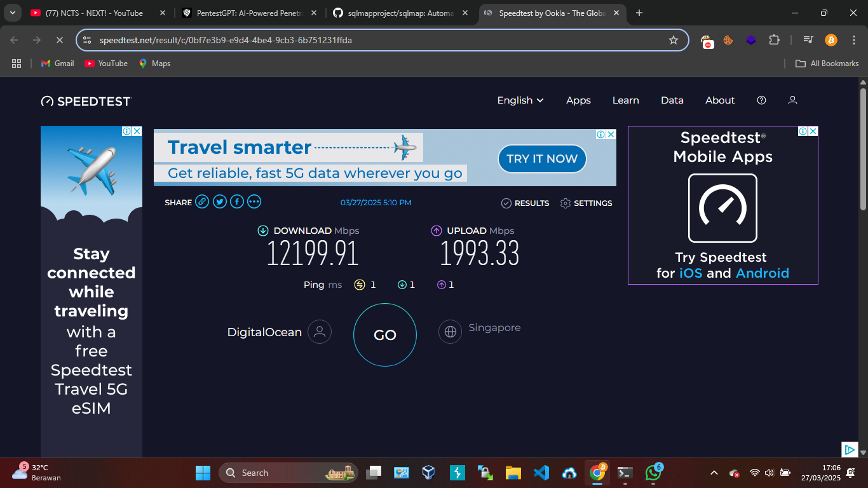Click the account profile icon in header
The width and height of the screenshot is (868, 488).
click(x=792, y=100)
